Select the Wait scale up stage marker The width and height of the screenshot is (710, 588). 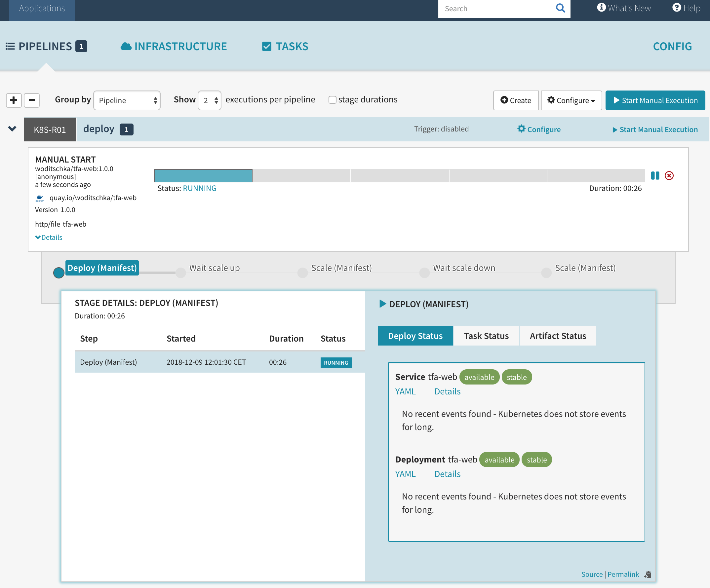coord(181,273)
